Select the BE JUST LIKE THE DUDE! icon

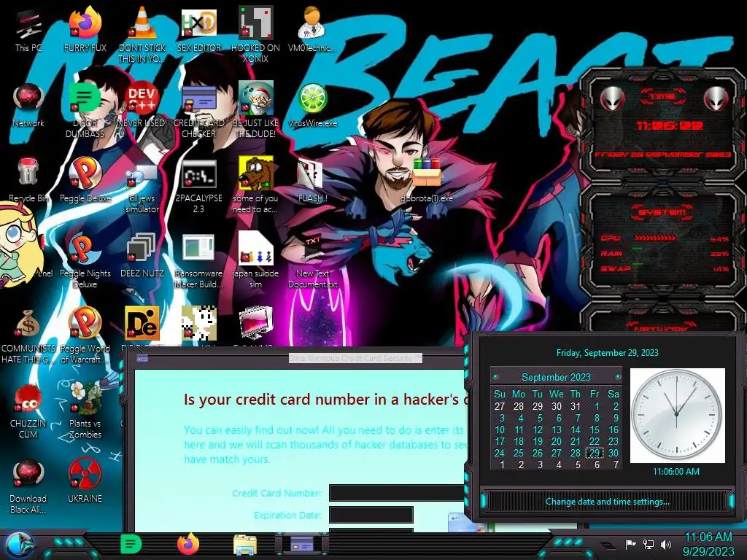click(x=255, y=111)
